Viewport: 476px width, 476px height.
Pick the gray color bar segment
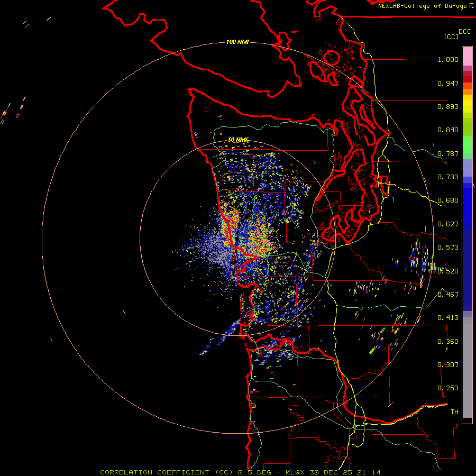467,368
